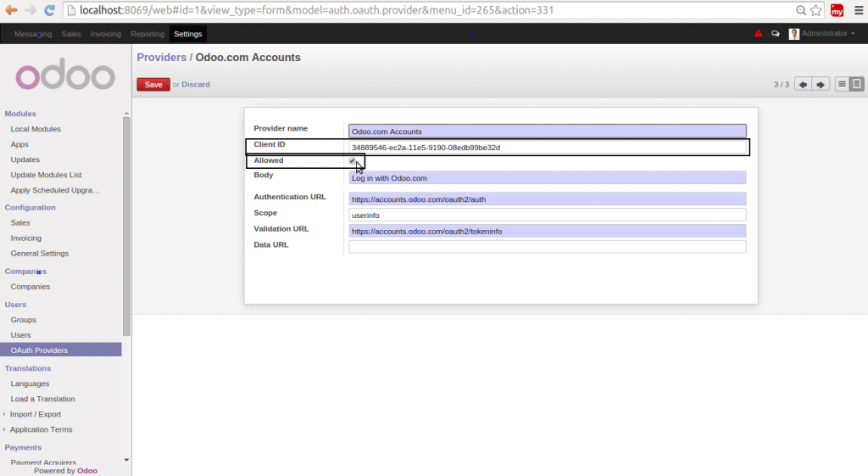
Task: Click the Translations section header
Action: [x=28, y=368]
